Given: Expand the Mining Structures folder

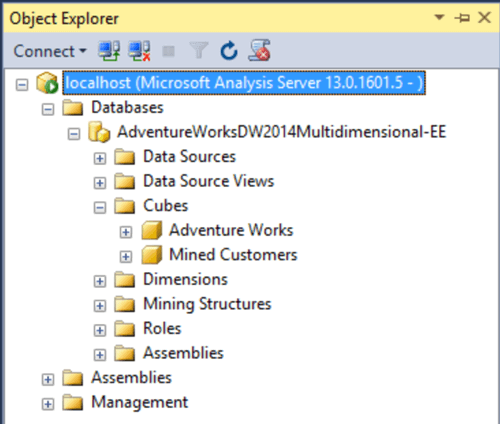Looking at the screenshot, I should (100, 306).
